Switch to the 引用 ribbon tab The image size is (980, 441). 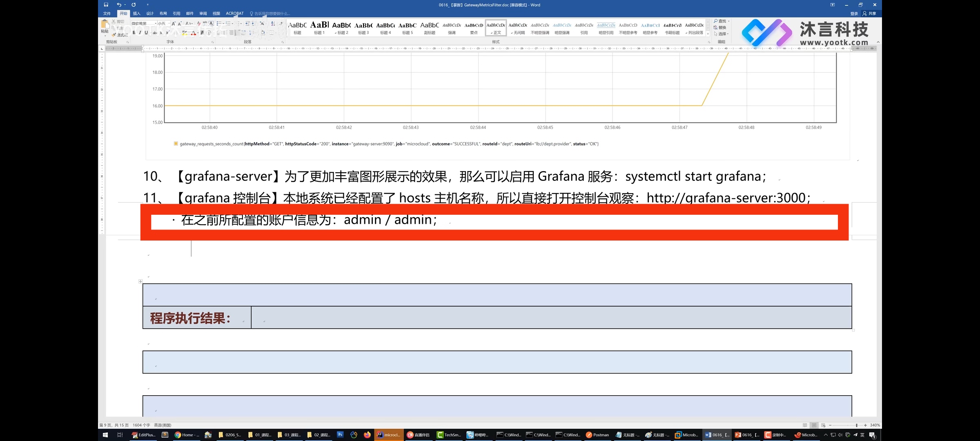pyautogui.click(x=176, y=13)
